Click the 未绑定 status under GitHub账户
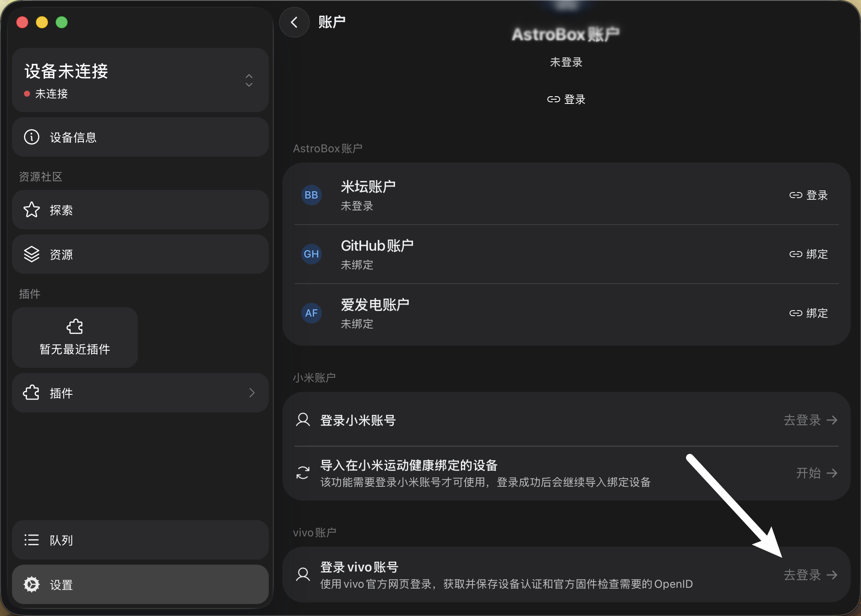 click(357, 265)
